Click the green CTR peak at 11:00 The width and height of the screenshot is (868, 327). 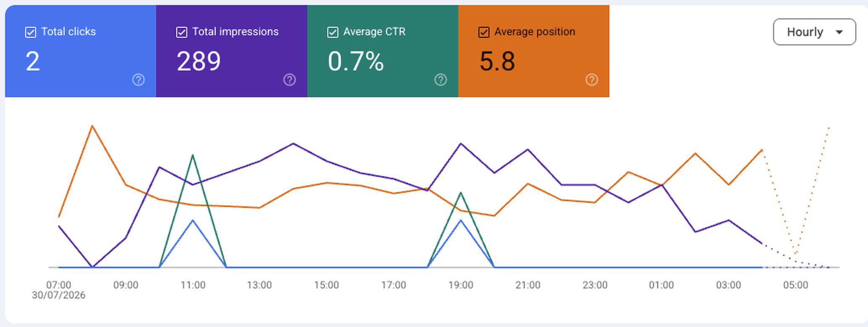tap(193, 155)
